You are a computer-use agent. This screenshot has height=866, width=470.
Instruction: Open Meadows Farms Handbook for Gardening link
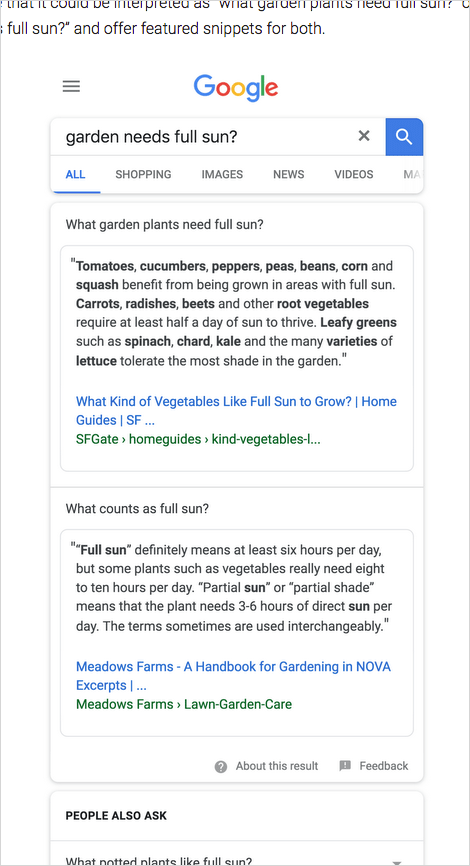tap(233, 675)
